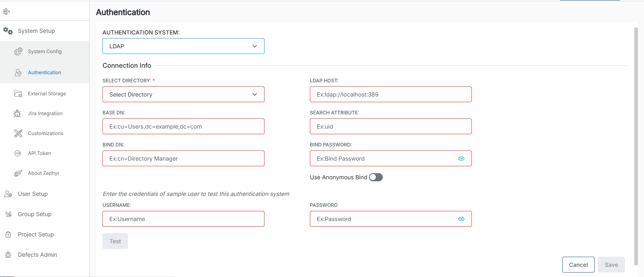Click the About Zephyr feather icon
This screenshot has height=277, width=644.
pos(18,173)
